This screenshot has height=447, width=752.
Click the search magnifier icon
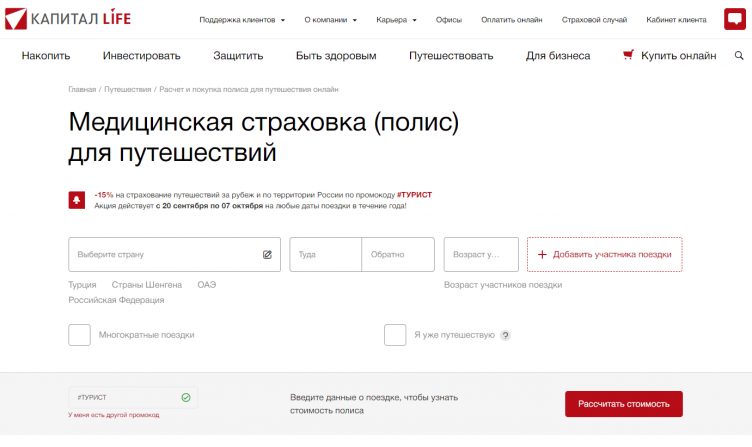pos(739,56)
